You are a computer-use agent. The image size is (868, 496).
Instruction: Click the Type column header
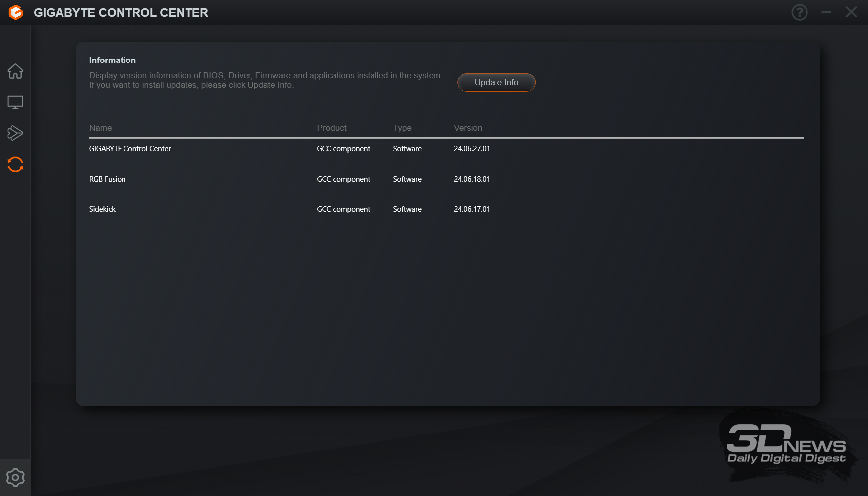coord(402,128)
